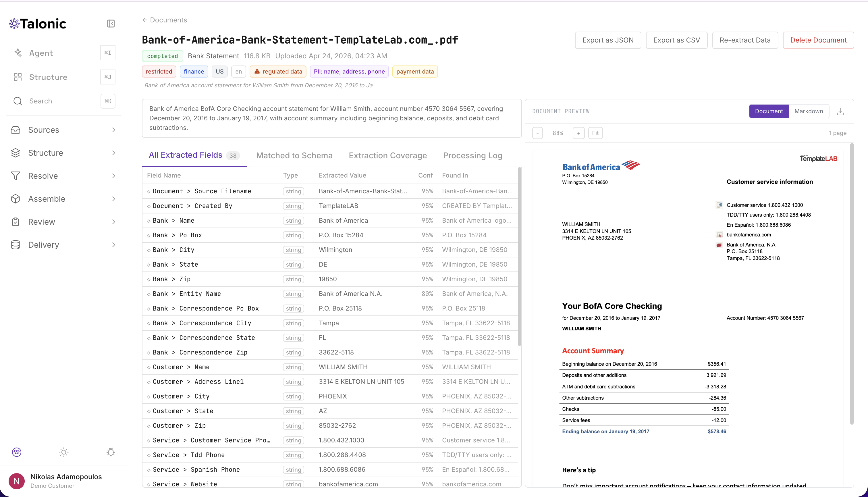Screen dimensions: 868x497
Task: Click the Field Name column header
Action: coord(164,175)
